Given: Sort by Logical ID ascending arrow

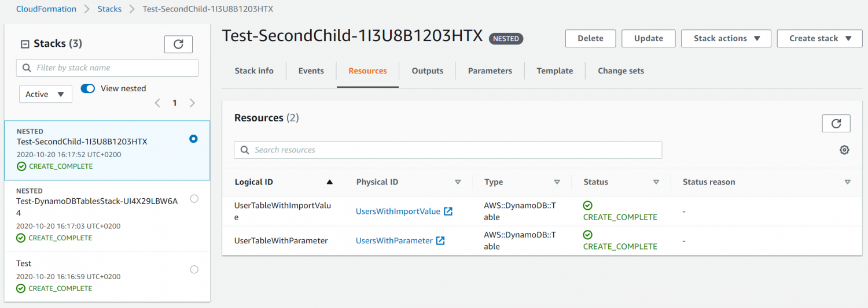Looking at the screenshot, I should tap(330, 182).
